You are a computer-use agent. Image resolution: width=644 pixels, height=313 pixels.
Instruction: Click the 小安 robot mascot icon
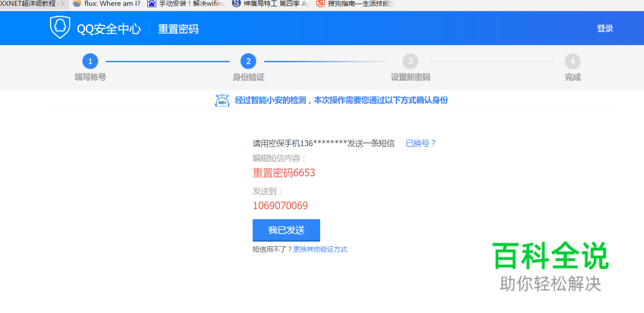pos(222,100)
